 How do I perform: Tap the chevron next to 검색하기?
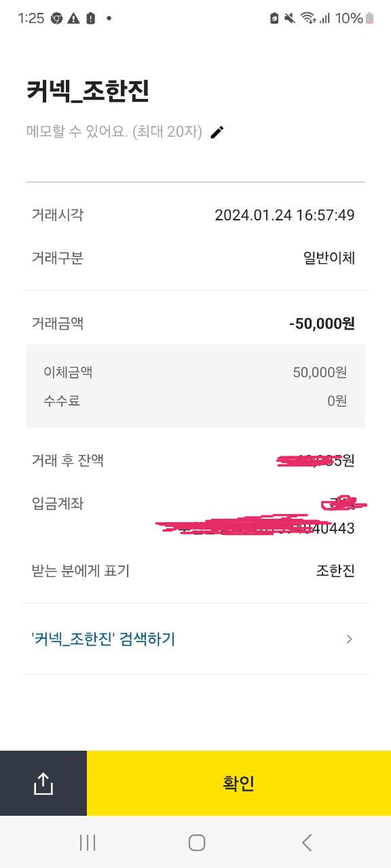click(x=350, y=639)
